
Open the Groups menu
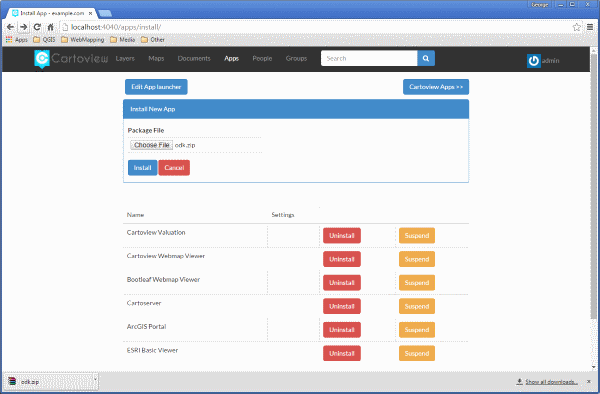(296, 58)
